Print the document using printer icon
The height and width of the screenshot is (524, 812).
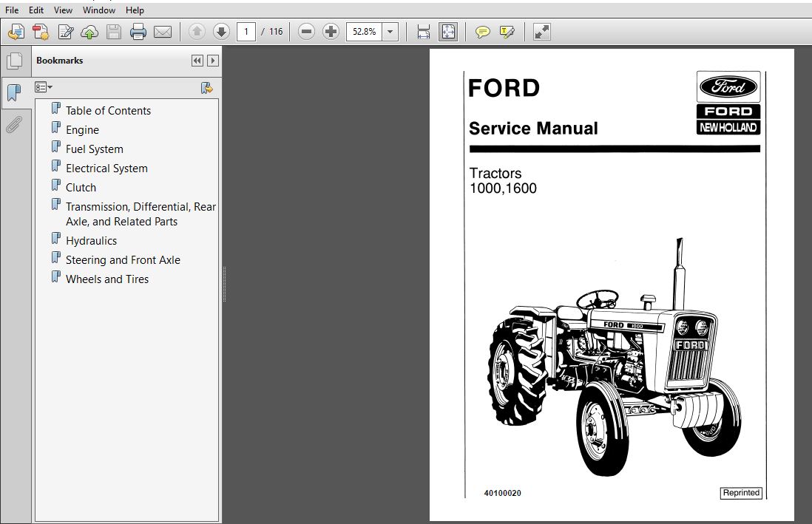pos(138,32)
